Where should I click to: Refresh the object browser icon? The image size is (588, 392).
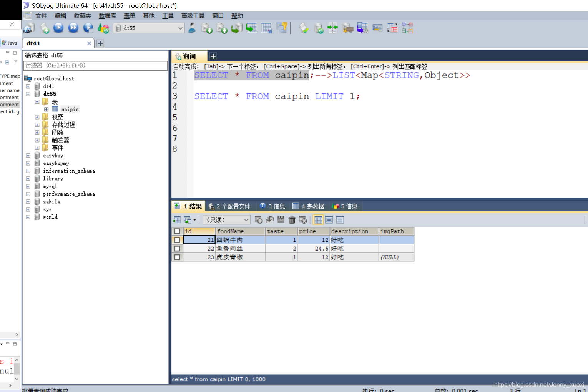pyautogui.click(x=103, y=28)
